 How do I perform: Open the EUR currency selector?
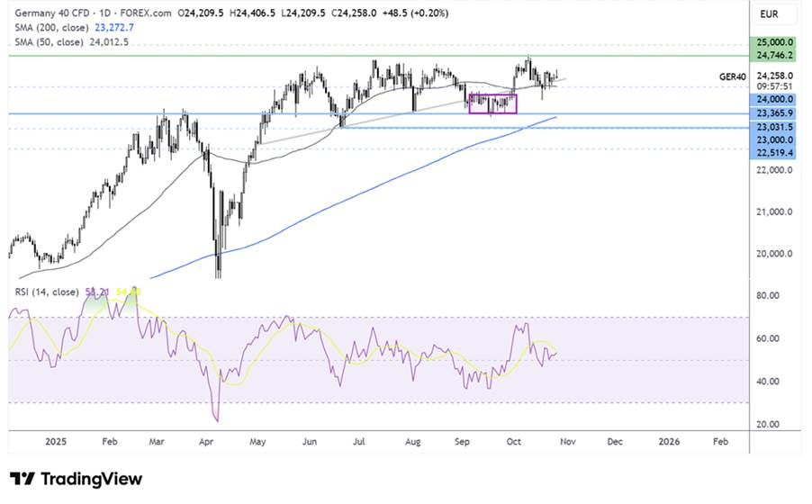[769, 14]
